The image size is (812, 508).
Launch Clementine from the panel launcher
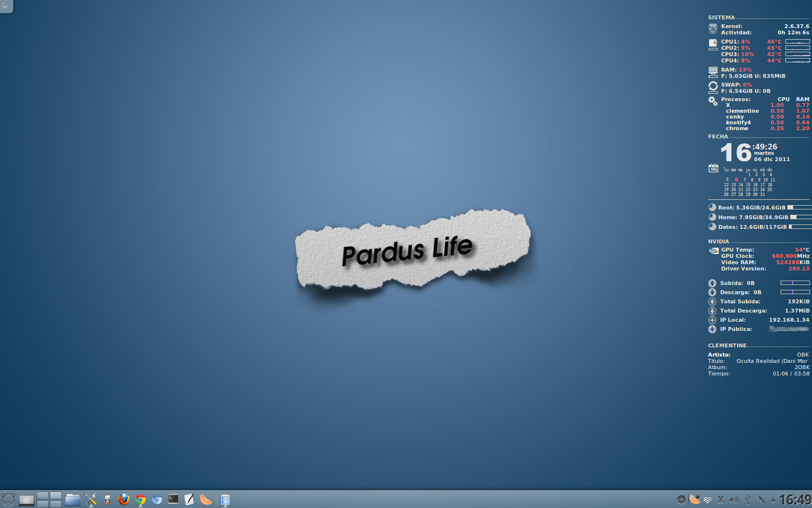(x=206, y=500)
